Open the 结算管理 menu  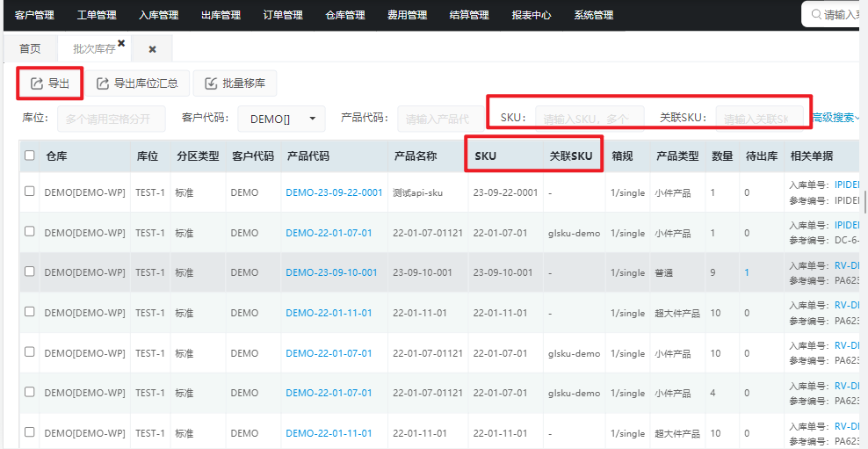pos(469,15)
